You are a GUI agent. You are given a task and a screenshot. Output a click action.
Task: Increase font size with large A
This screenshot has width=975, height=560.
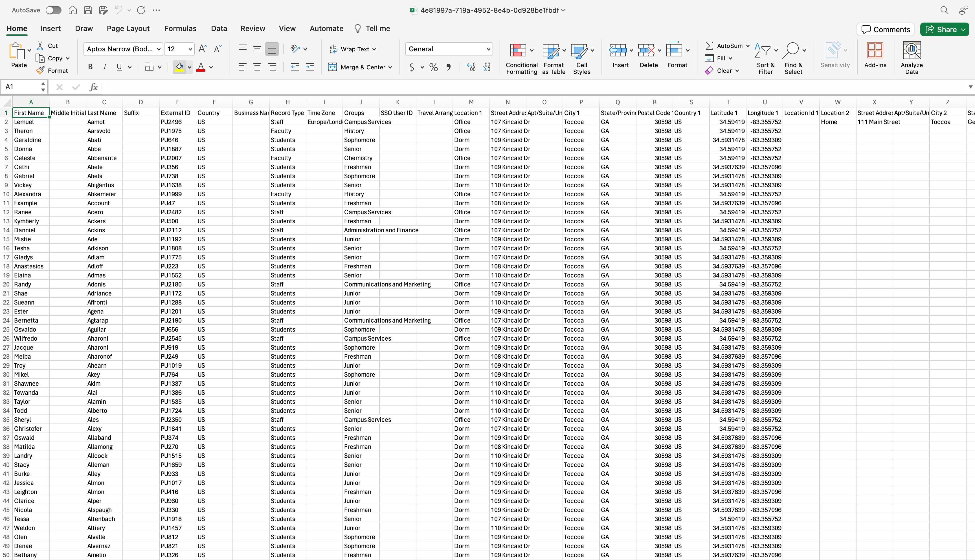coord(202,49)
